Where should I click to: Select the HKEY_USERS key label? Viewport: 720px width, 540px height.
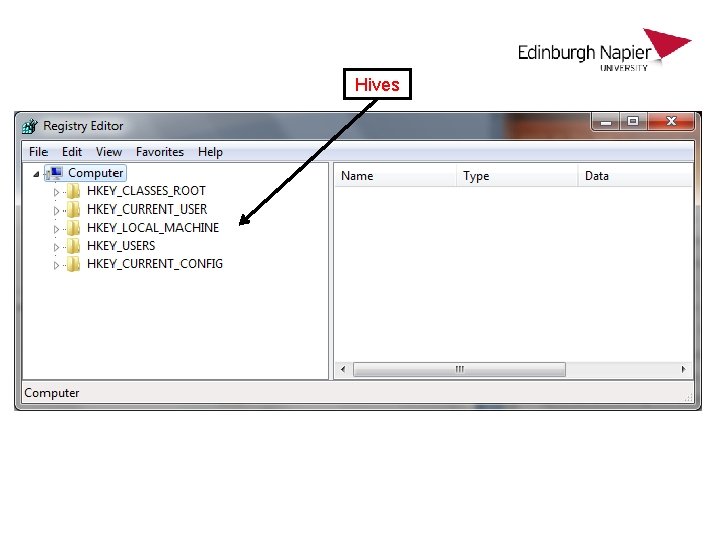tap(121, 246)
